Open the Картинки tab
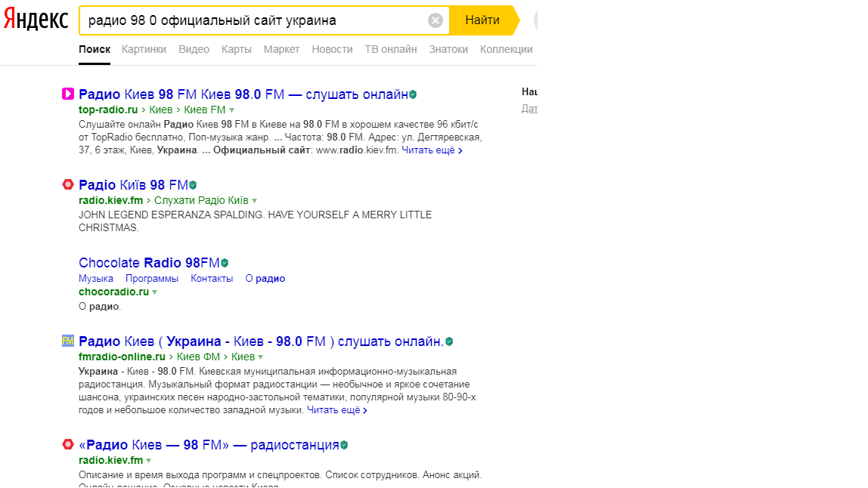Screen dimensions: 868x488 point(144,49)
